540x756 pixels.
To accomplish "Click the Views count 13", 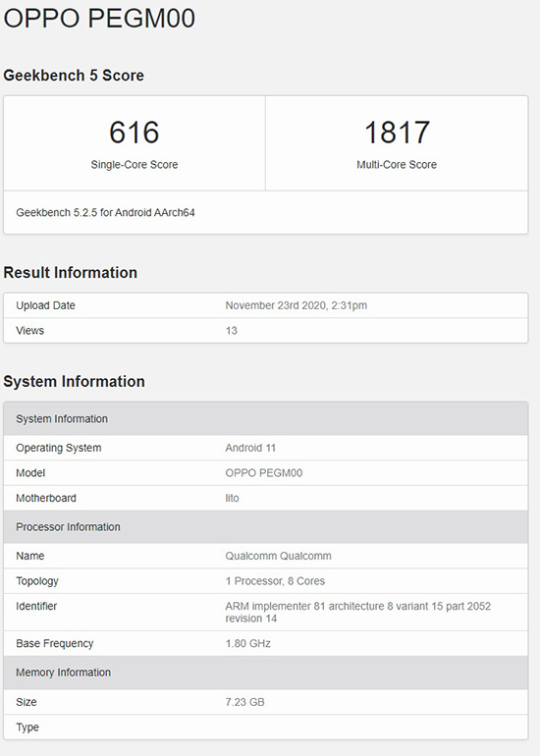I will [232, 330].
